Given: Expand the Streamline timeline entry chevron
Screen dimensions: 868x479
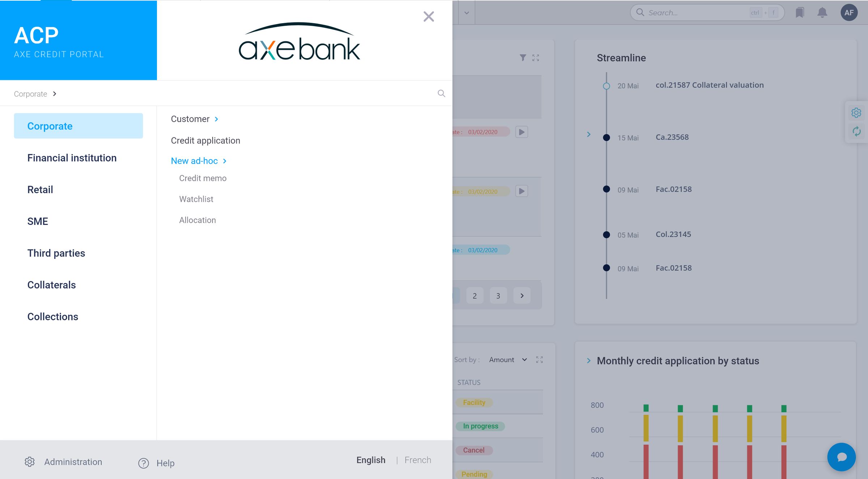Looking at the screenshot, I should (589, 134).
